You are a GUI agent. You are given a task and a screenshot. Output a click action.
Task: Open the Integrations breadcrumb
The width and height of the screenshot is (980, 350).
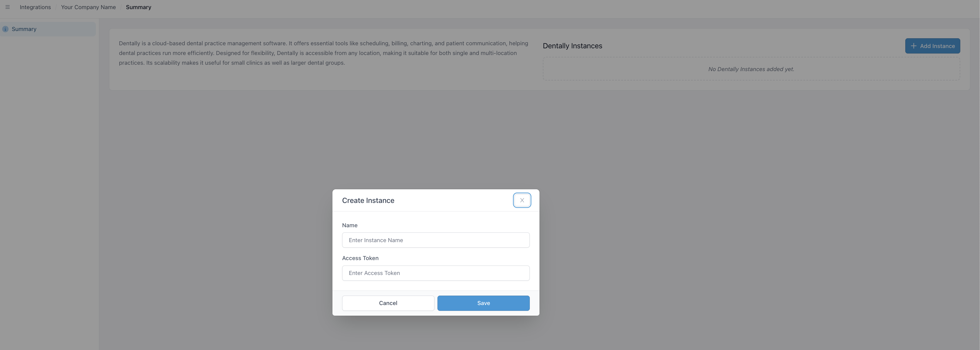coord(35,7)
